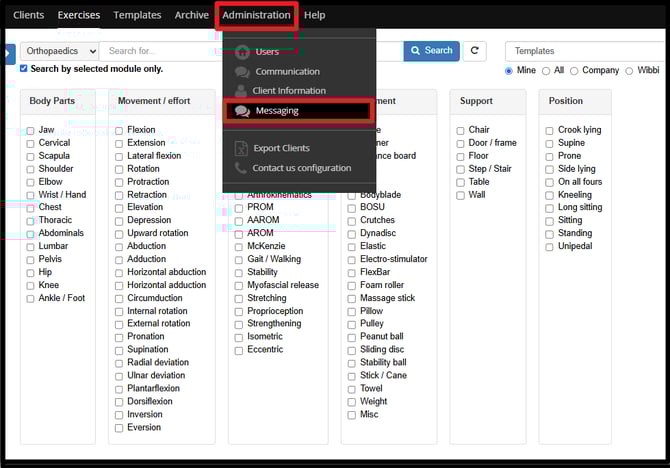Open the Orthopaedics module dropdown
Viewport: 670px width, 468px height.
tap(59, 51)
